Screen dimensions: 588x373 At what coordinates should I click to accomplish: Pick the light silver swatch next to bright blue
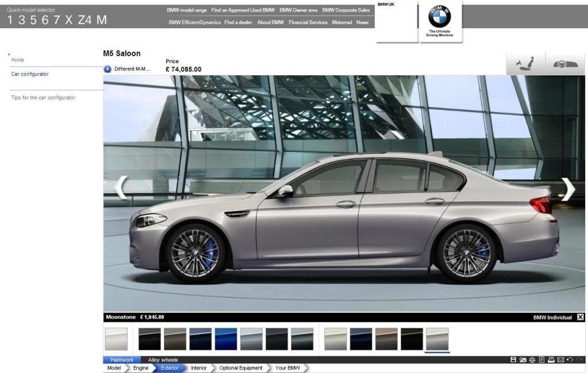point(251,339)
